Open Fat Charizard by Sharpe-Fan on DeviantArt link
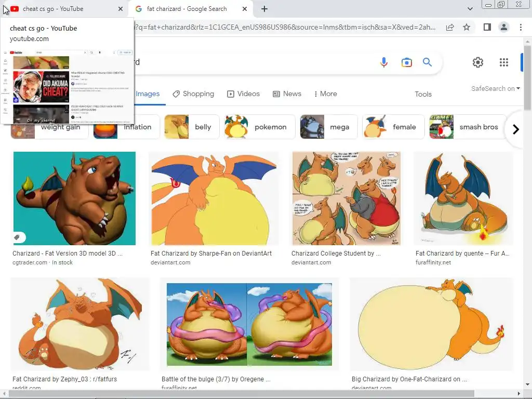This screenshot has width=532, height=399. pos(211,254)
